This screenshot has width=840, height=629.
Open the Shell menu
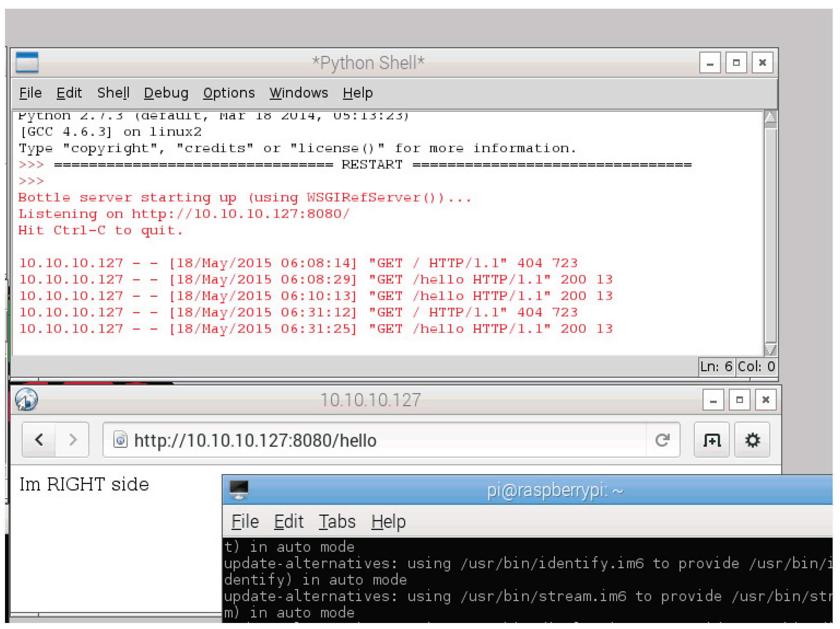113,92
